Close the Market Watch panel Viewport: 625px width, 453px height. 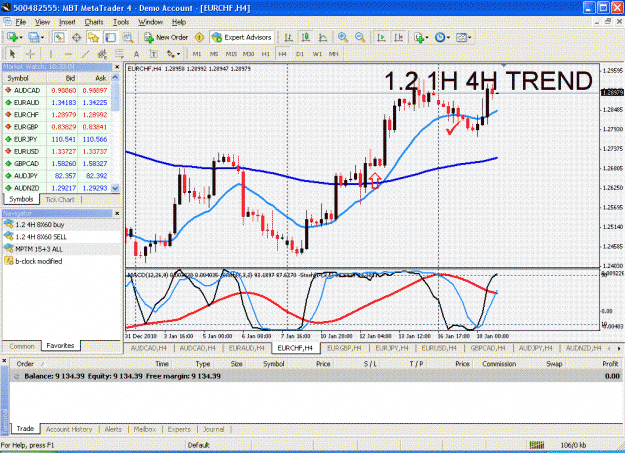pyautogui.click(x=117, y=67)
